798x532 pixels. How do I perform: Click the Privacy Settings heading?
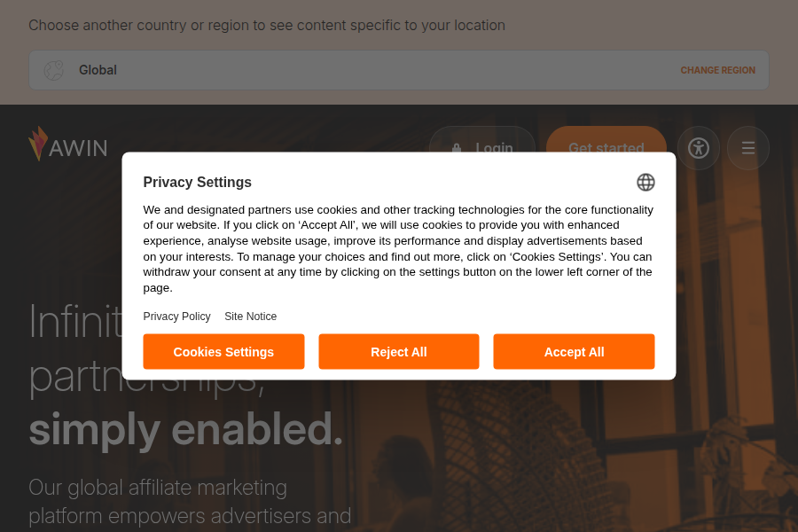coord(198,183)
